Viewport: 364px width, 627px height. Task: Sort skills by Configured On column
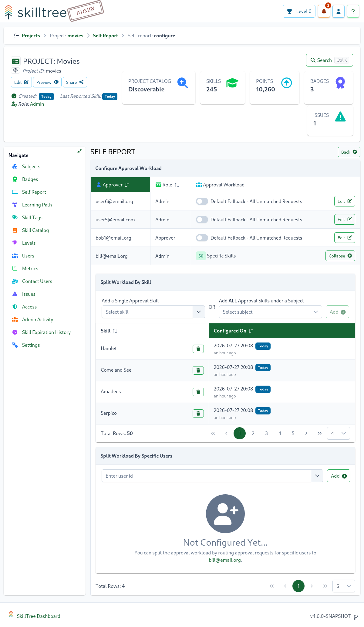coord(282,331)
